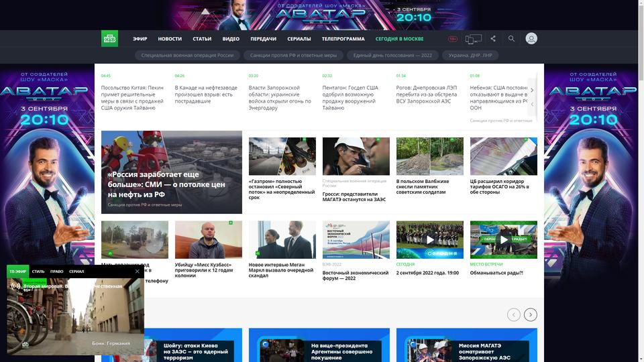
Task: Open Газпром Северный поток article thumbnail
Action: 282,156
